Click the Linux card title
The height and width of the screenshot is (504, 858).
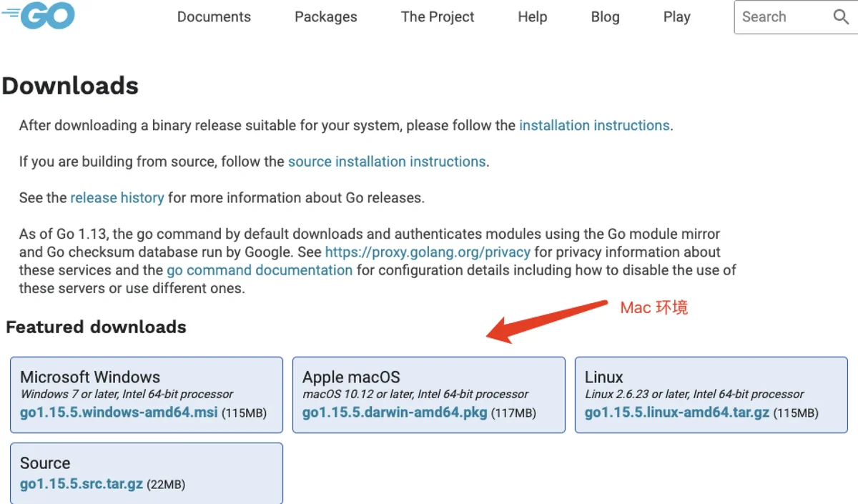[604, 377]
